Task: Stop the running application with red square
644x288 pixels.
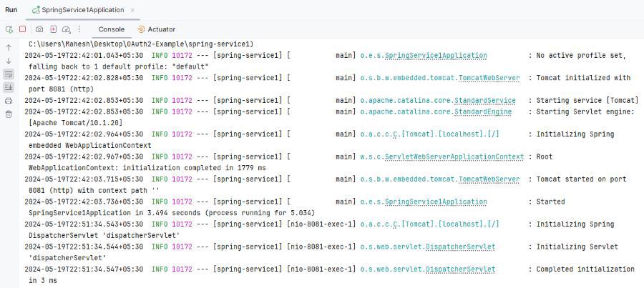Action: pyautogui.click(x=23, y=29)
